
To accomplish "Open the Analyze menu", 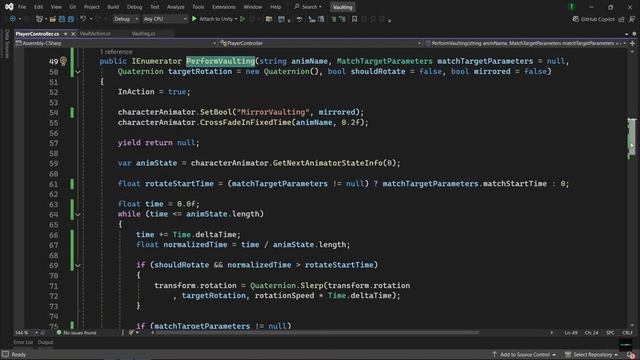I will click(x=176, y=7).
